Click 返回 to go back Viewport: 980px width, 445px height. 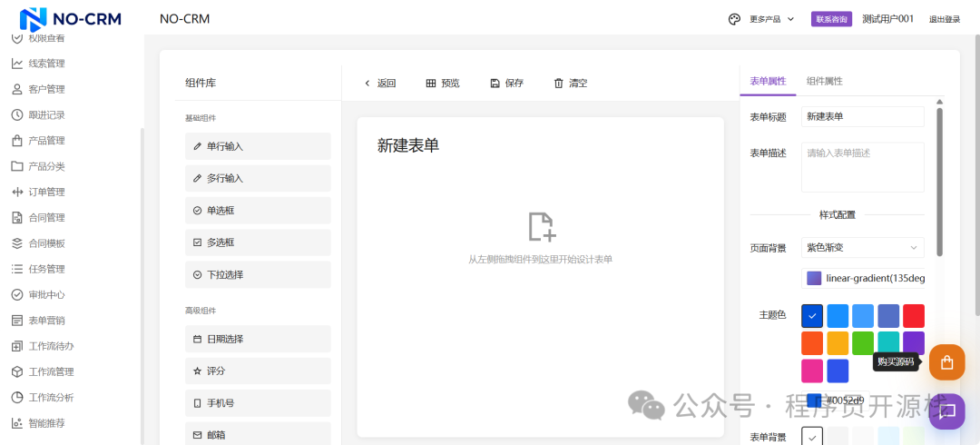[380, 84]
